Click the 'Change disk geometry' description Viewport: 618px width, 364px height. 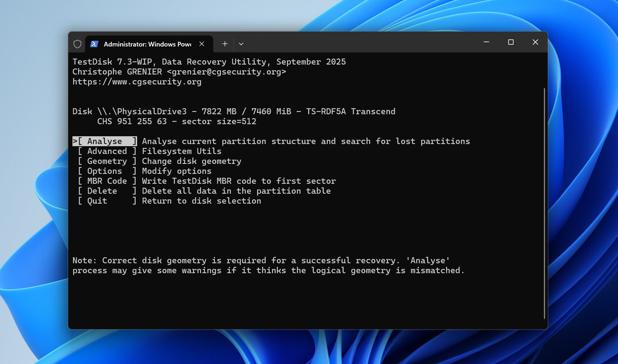tap(191, 161)
